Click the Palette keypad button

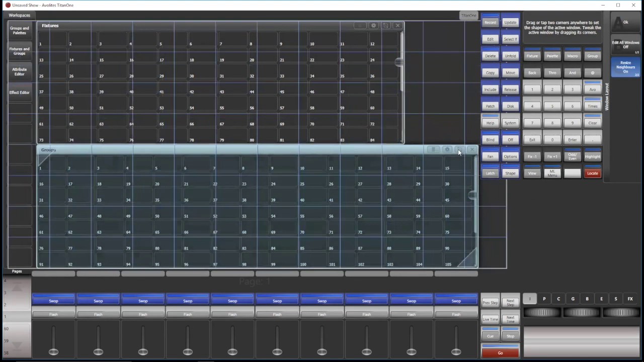click(x=552, y=55)
